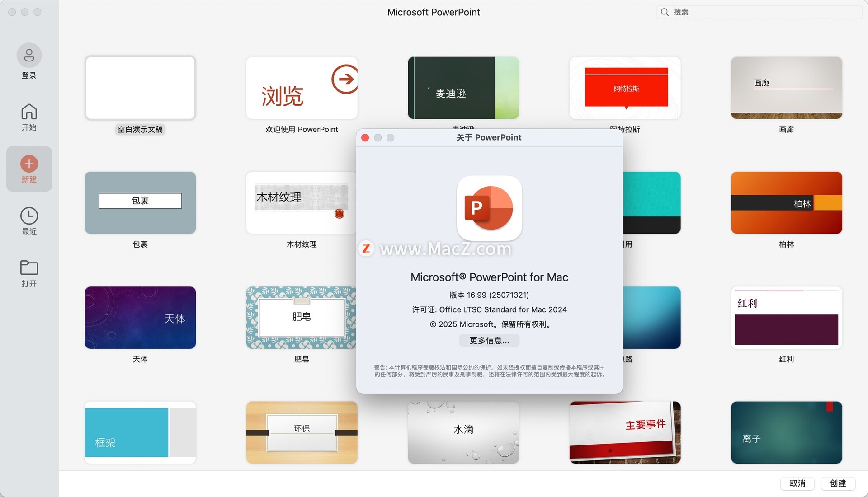The image size is (868, 497).
Task: Choose the 麦迪逊 Madison template
Action: [x=463, y=88]
